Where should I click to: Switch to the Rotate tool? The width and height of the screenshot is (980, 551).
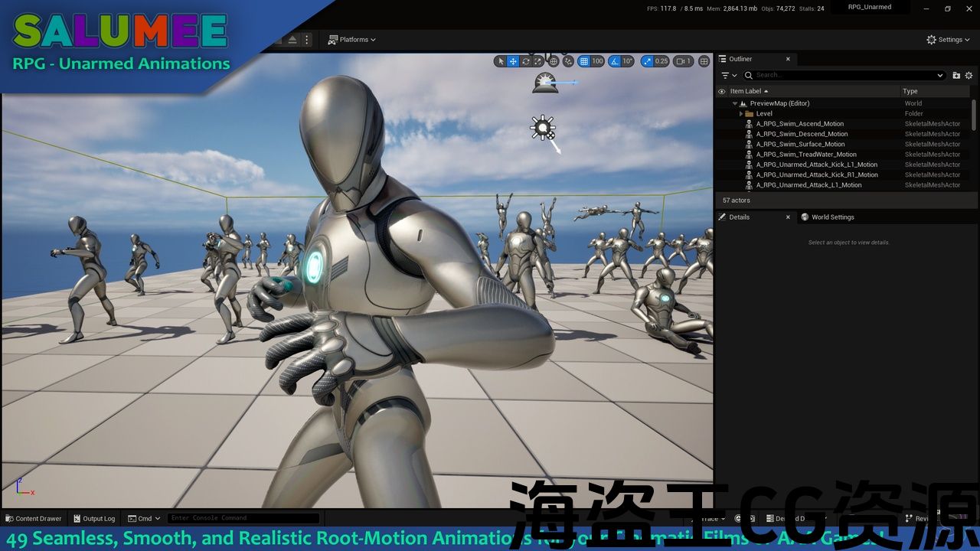click(525, 61)
